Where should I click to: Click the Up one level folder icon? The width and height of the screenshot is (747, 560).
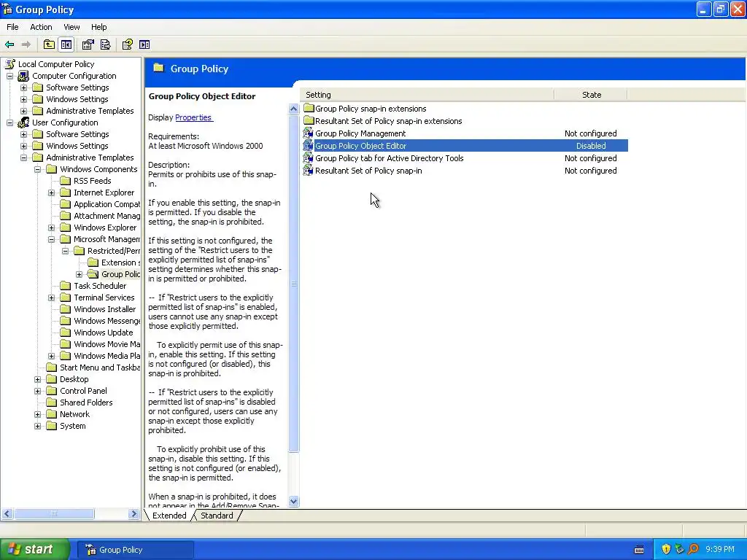click(49, 44)
